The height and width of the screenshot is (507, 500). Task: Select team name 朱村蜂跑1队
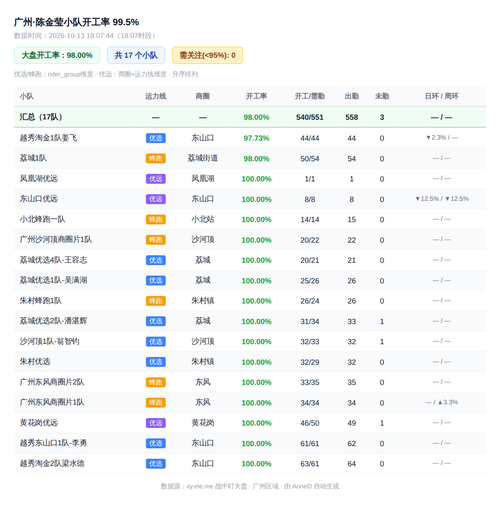click(x=41, y=301)
